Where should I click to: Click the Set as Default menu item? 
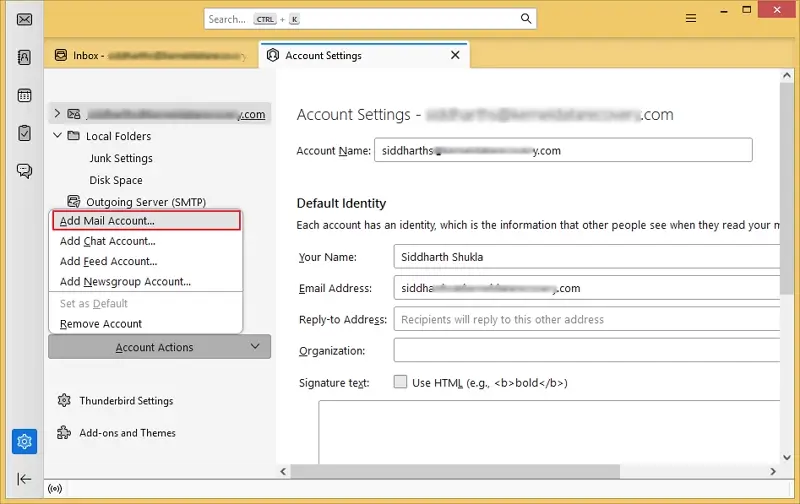[146, 304]
